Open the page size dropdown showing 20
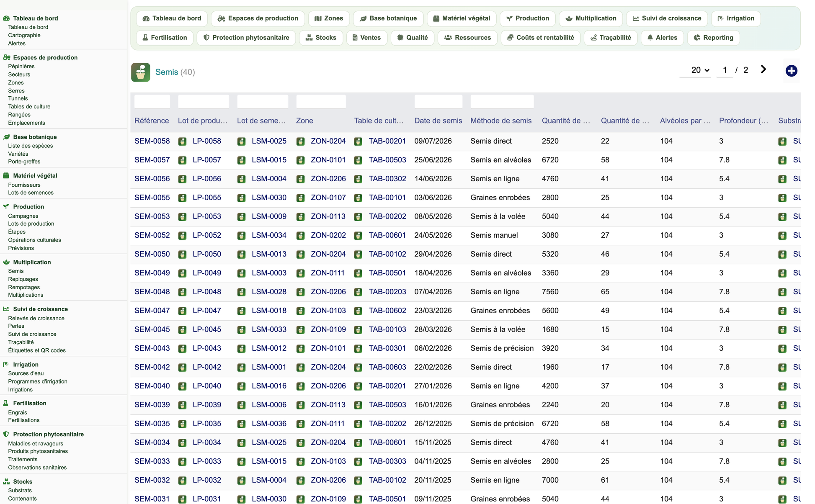 (699, 70)
